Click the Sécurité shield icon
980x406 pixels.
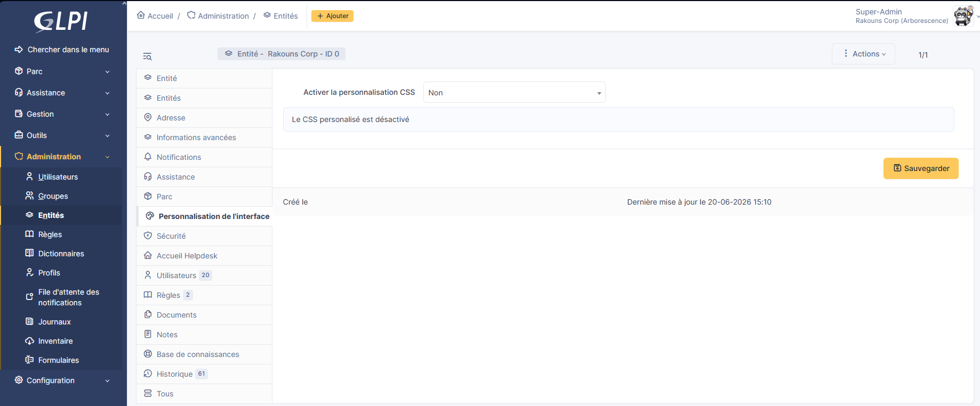point(148,236)
